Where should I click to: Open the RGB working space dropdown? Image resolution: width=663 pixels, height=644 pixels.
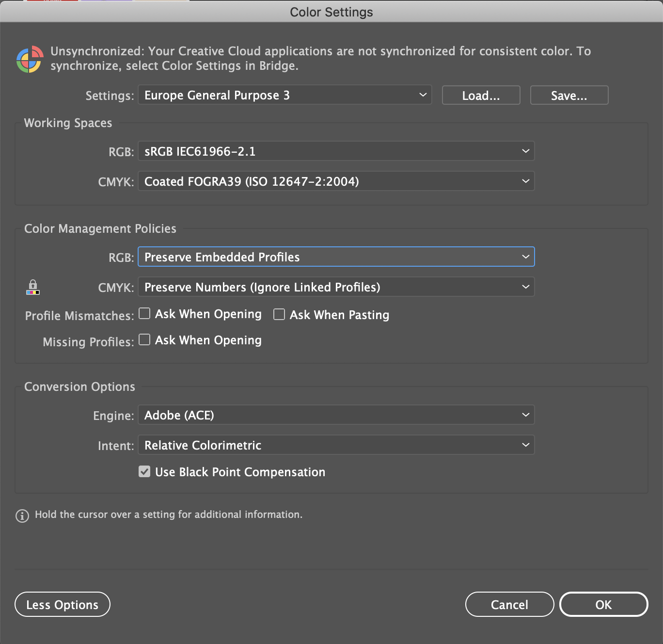(336, 151)
